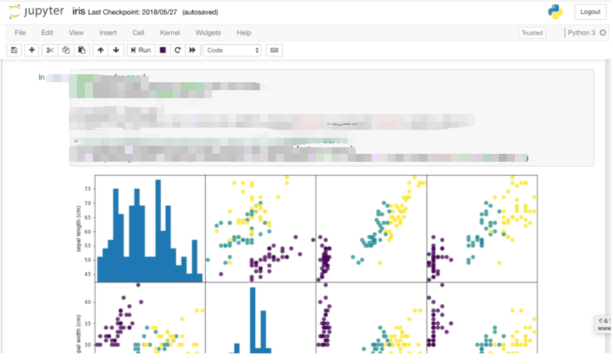Open the Widgets menu

pos(208,32)
